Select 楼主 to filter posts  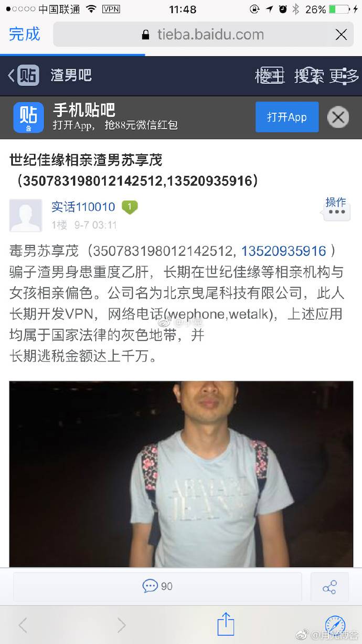[270, 76]
